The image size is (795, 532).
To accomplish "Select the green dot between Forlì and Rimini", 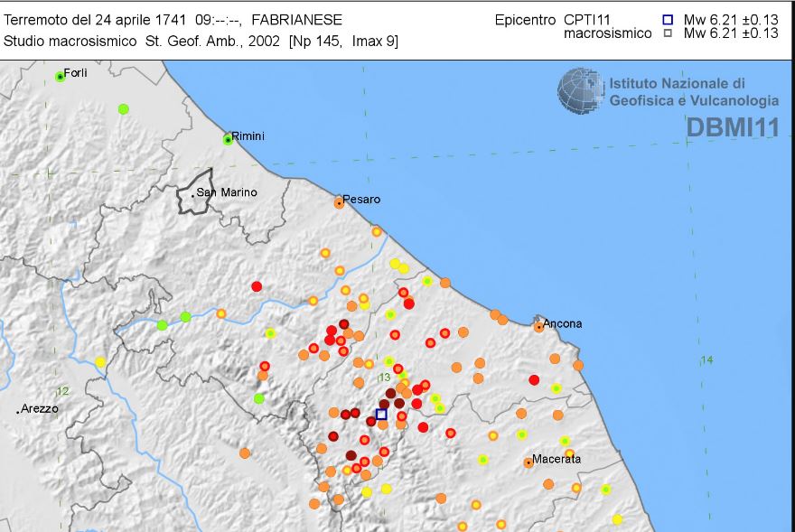I will click(124, 109).
